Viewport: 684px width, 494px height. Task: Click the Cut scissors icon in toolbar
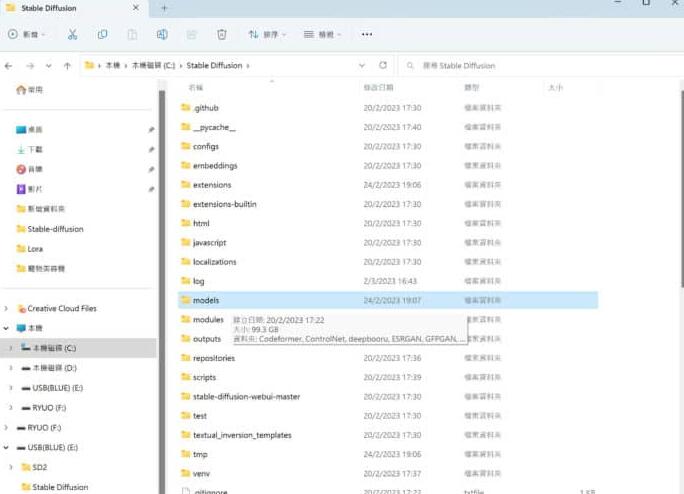(72, 34)
